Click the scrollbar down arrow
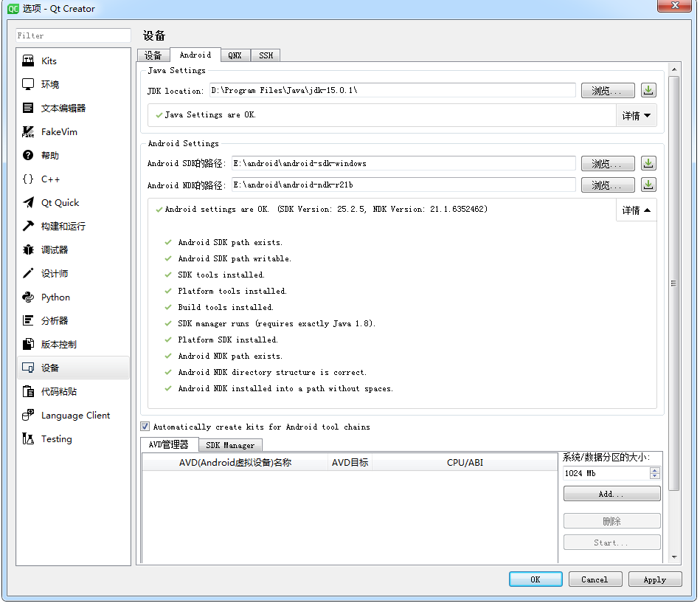Image resolution: width=700 pixels, height=606 pixels. click(x=674, y=557)
